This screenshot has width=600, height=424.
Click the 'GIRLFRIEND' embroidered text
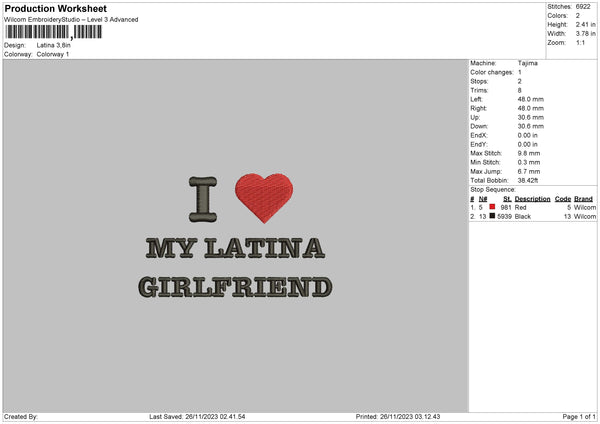(235, 287)
